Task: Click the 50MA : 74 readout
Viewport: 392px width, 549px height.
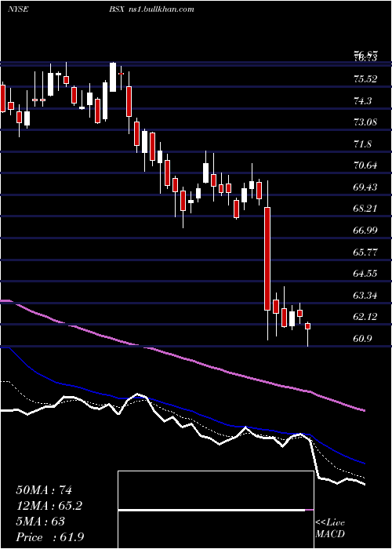Action: [x=44, y=490]
